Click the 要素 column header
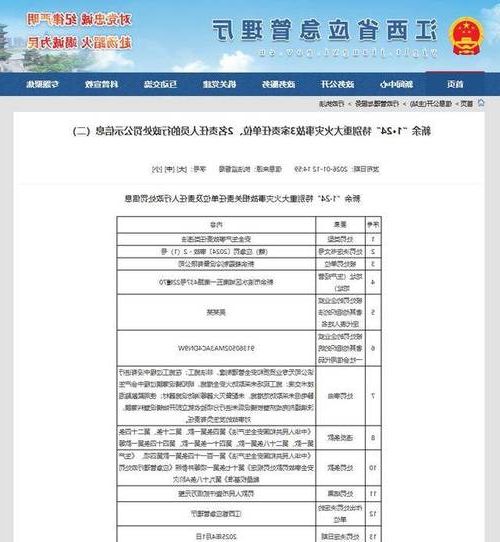The image size is (500, 542). tap(340, 225)
